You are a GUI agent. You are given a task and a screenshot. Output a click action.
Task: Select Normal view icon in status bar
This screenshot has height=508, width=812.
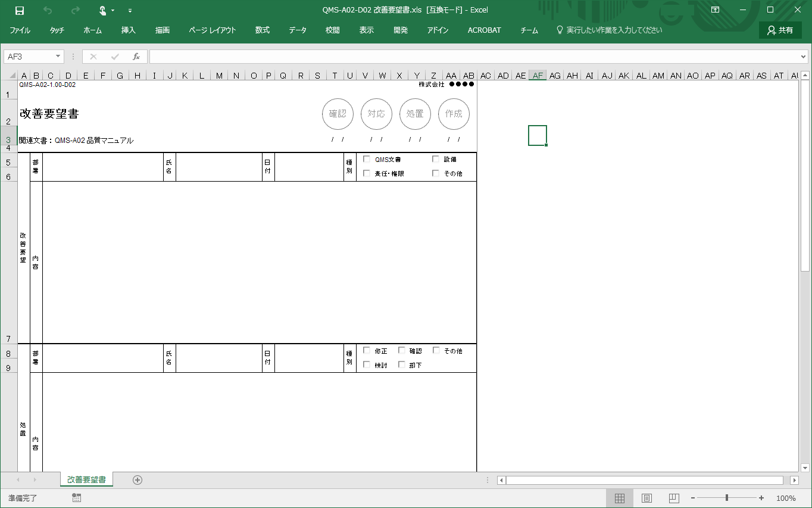[x=619, y=498]
